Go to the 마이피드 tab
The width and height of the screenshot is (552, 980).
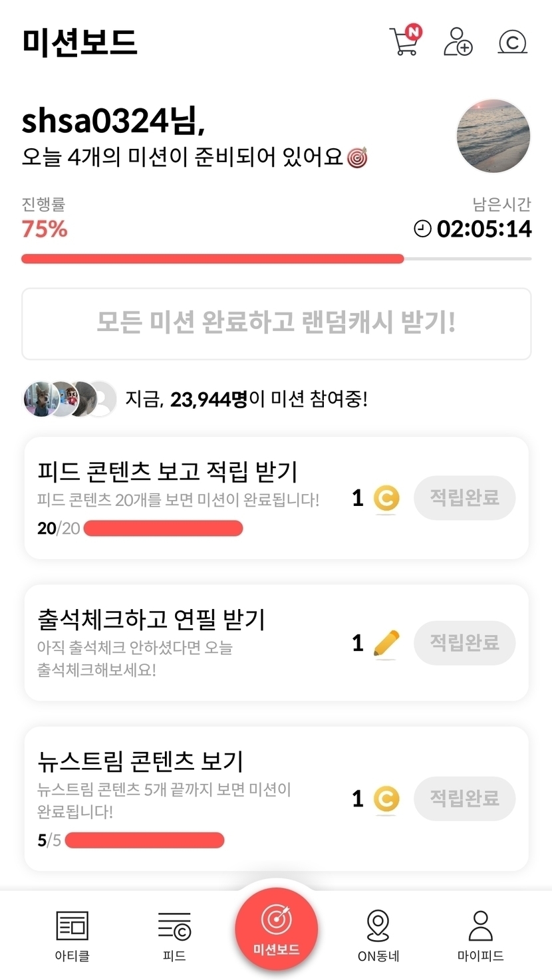click(480, 935)
